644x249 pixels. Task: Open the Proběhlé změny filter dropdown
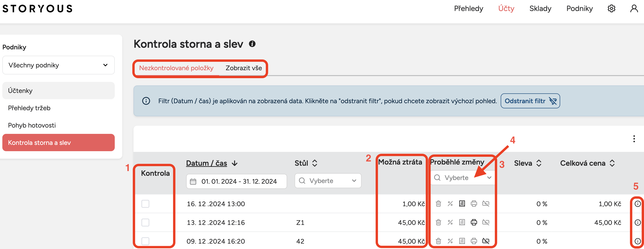pyautogui.click(x=463, y=178)
